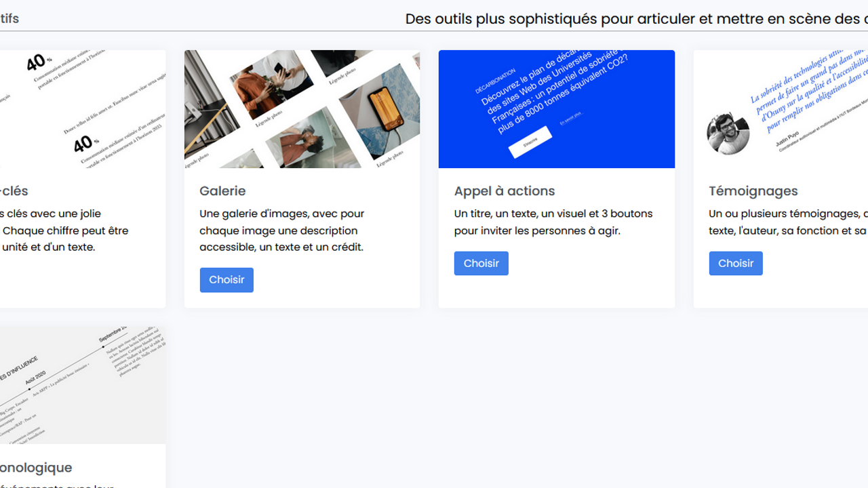Select the Témoignages preview image with portrait
This screenshot has width=868, height=488.
781,109
